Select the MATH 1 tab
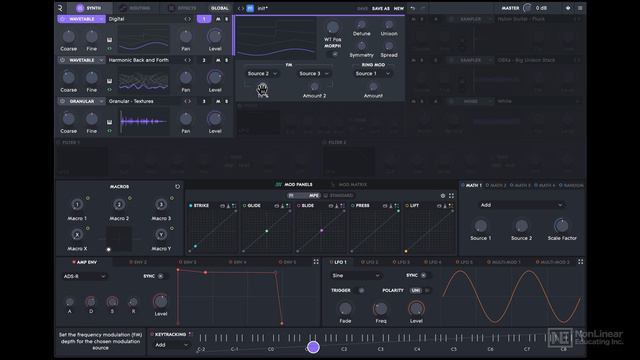 [472, 185]
